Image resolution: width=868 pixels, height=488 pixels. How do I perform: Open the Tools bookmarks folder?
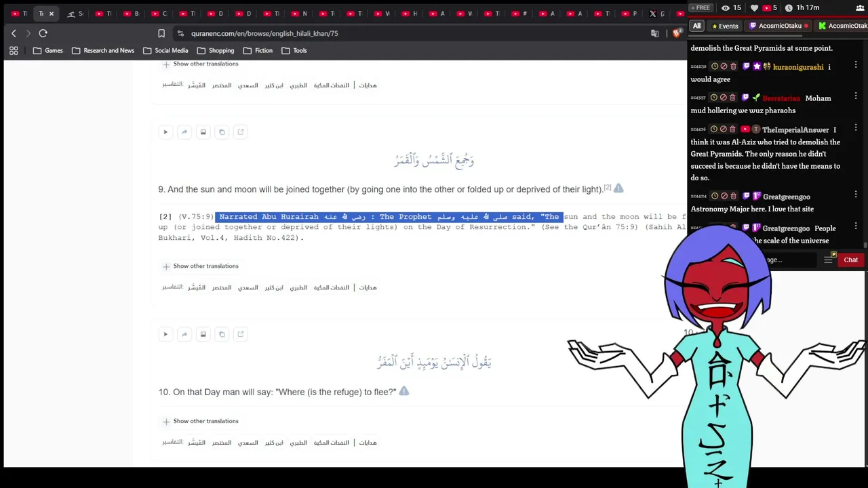point(294,50)
